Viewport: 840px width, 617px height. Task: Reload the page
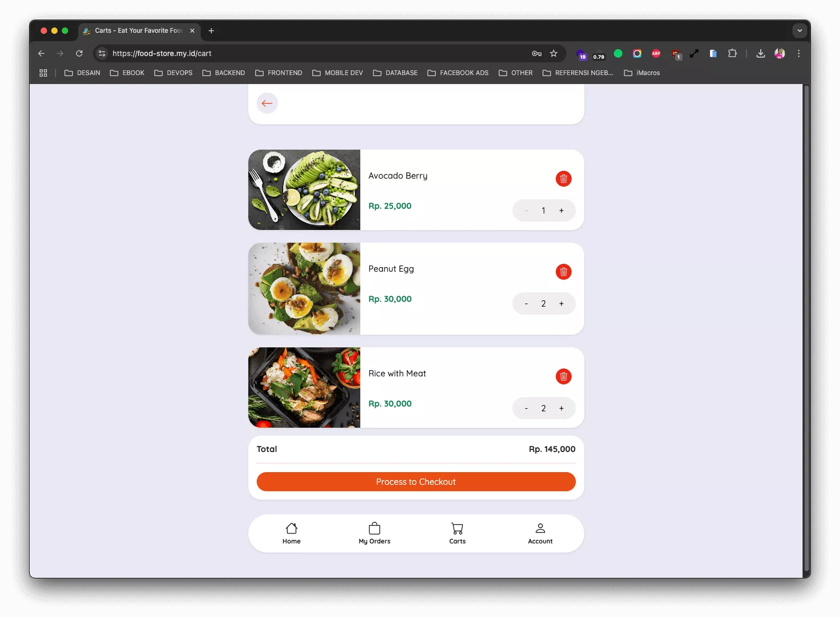click(x=79, y=53)
